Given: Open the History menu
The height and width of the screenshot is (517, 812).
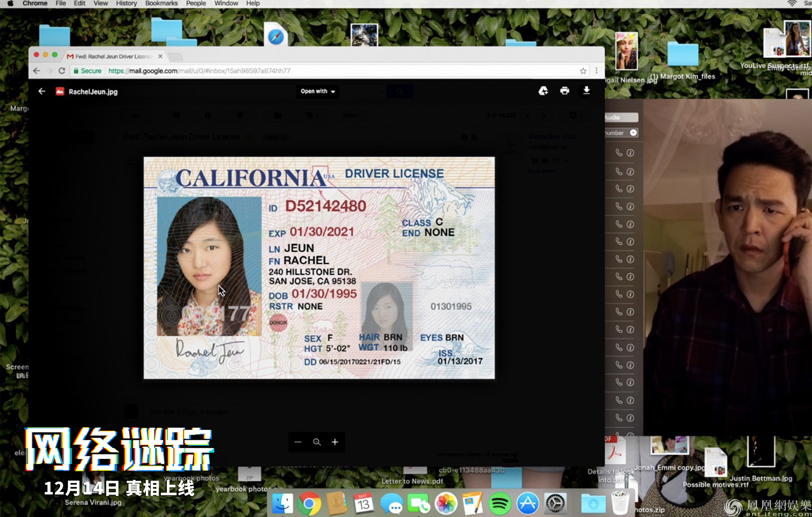Looking at the screenshot, I should click(126, 3).
